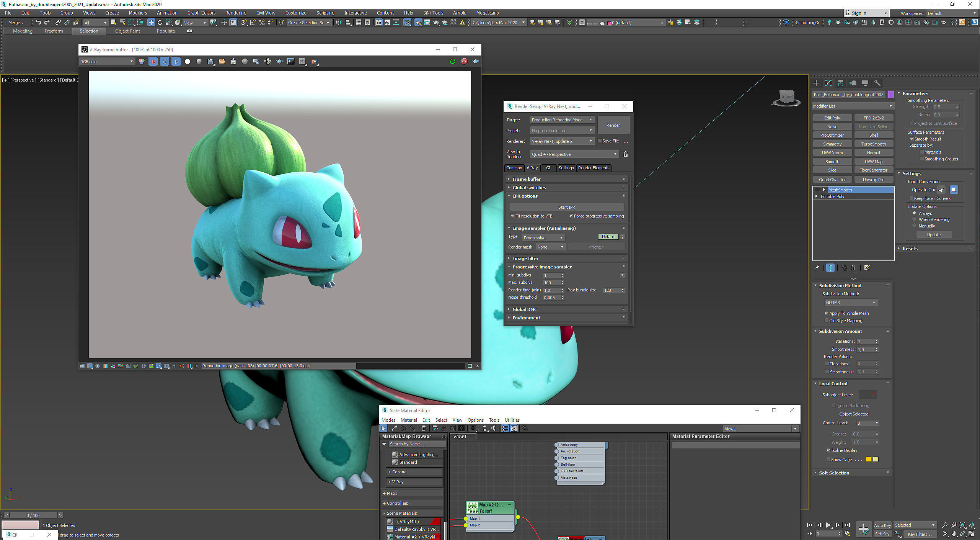The width and height of the screenshot is (980, 540).
Task: Open the Modifier List dropdown
Action: [x=853, y=106]
